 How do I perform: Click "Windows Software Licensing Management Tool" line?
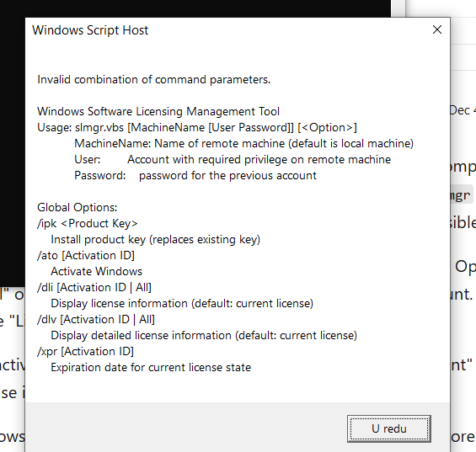158,111
